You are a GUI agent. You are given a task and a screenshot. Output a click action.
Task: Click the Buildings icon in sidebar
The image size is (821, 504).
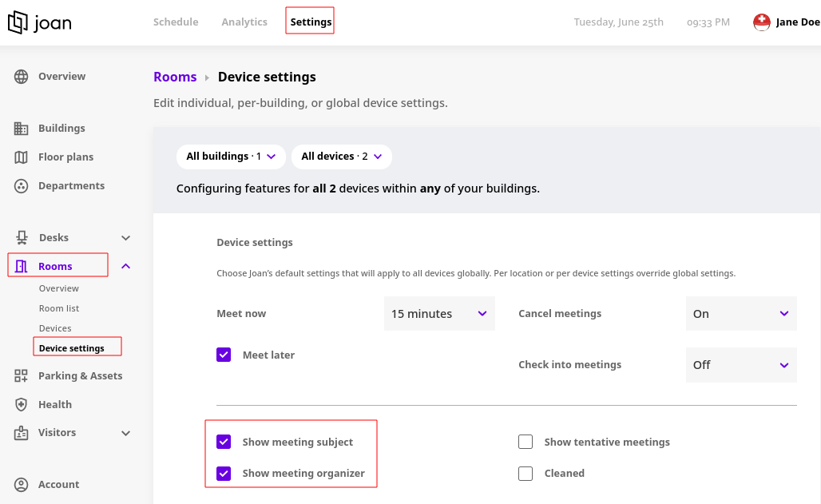click(x=21, y=129)
